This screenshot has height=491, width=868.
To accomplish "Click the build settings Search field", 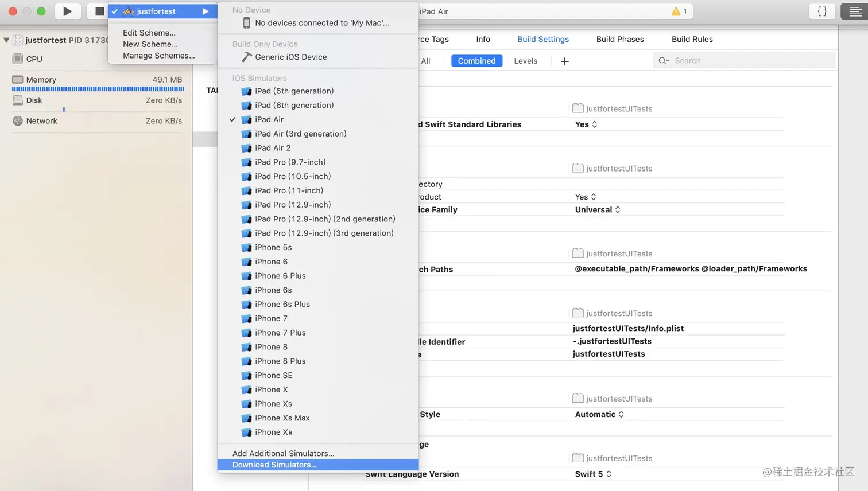I will click(744, 60).
